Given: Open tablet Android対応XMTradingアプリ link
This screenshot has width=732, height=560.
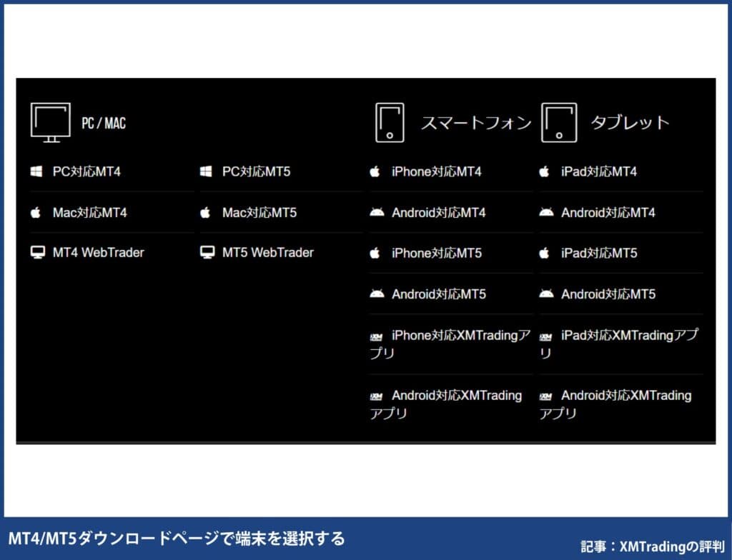Looking at the screenshot, I should (x=615, y=404).
